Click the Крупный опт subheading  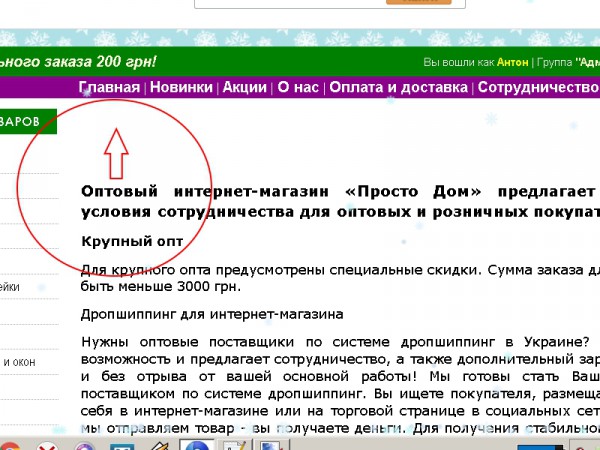(x=132, y=241)
